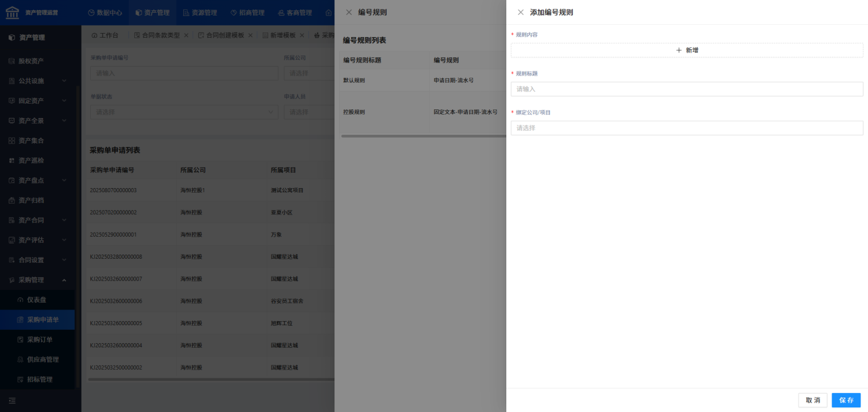Click the 供应商管理 sidebar icon
The height and width of the screenshot is (412, 868).
coord(20,359)
